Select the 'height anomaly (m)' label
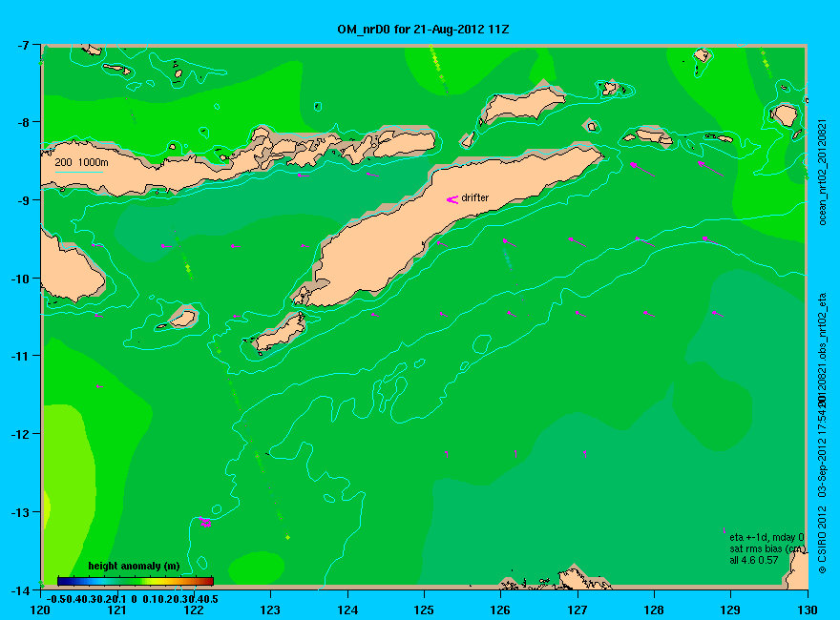840x620 pixels. tap(134, 566)
